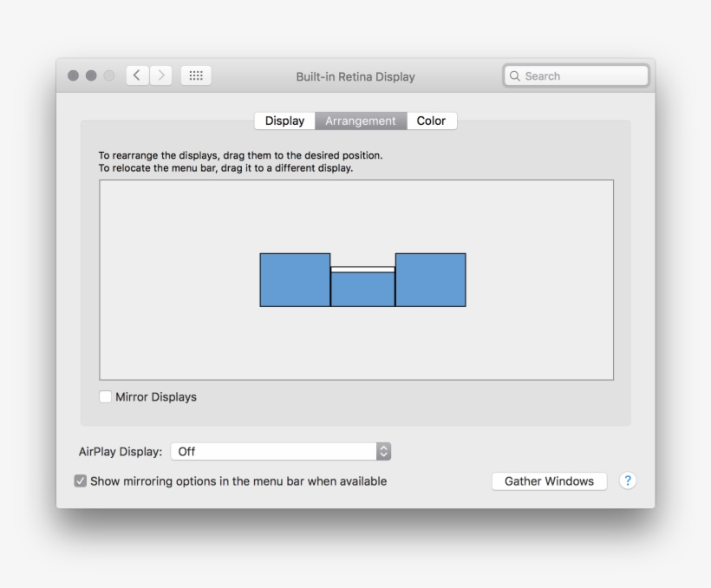Select the left display rectangle

295,280
